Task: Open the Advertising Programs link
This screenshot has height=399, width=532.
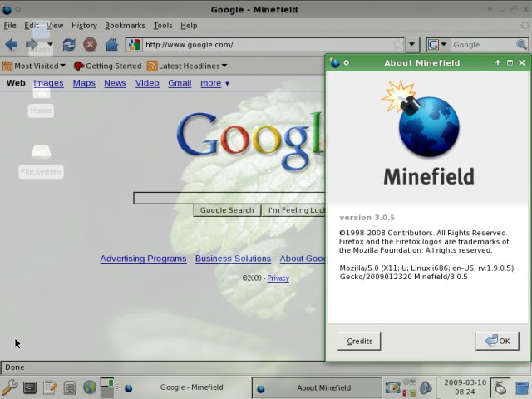Action: click(x=143, y=259)
